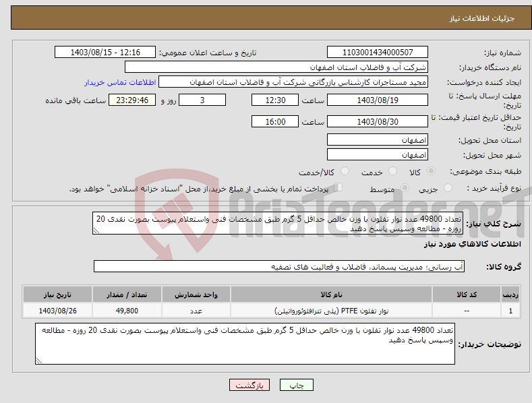Select the کالا/خدمت radio button

click(345, 171)
